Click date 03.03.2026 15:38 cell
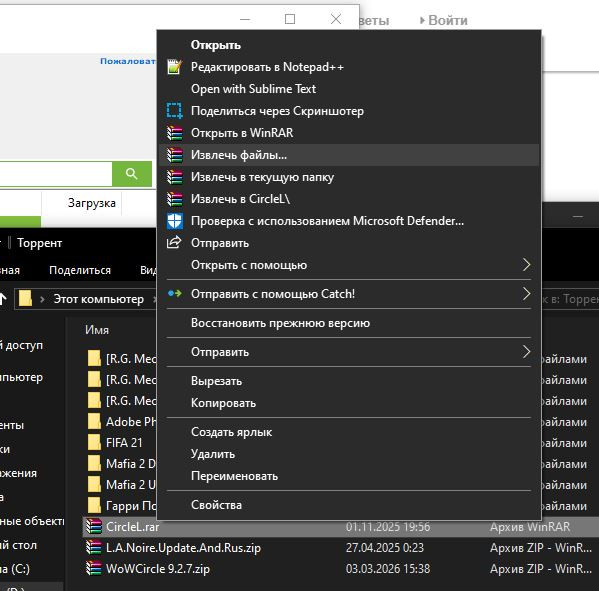The height and width of the screenshot is (591, 599). [x=388, y=568]
